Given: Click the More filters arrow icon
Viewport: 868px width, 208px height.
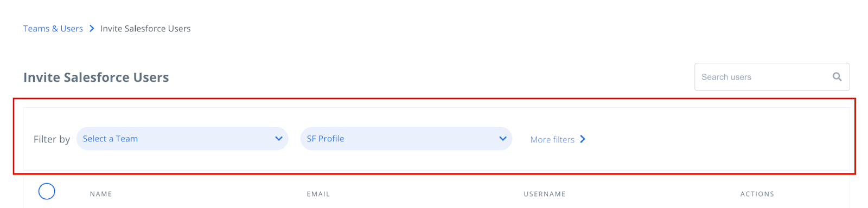Looking at the screenshot, I should (x=583, y=139).
